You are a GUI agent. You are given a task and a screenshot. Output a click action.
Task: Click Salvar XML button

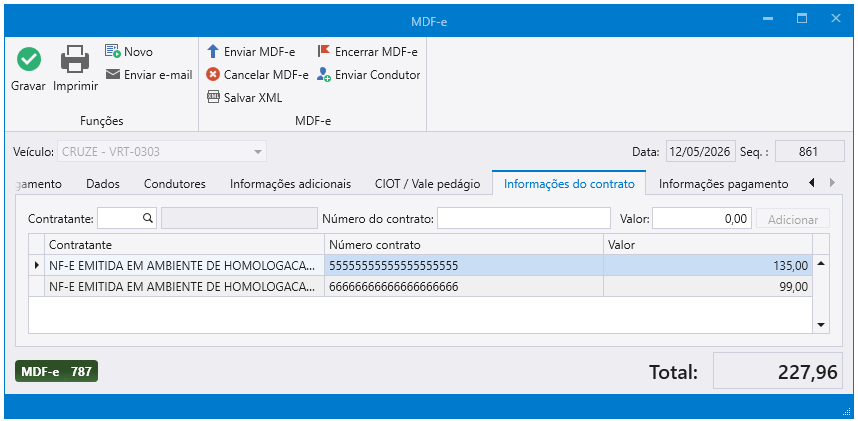pyautogui.click(x=244, y=97)
